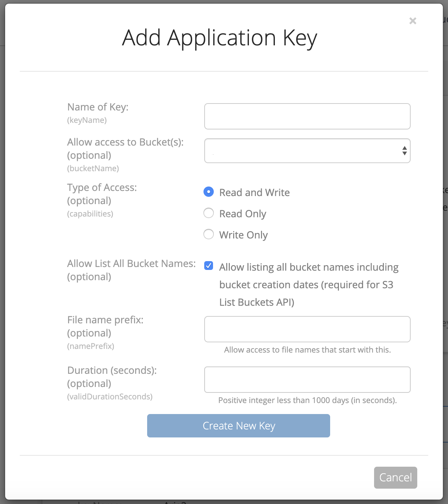The image size is (448, 504).
Task: Select the Read Only radio option
Action: pyautogui.click(x=209, y=213)
